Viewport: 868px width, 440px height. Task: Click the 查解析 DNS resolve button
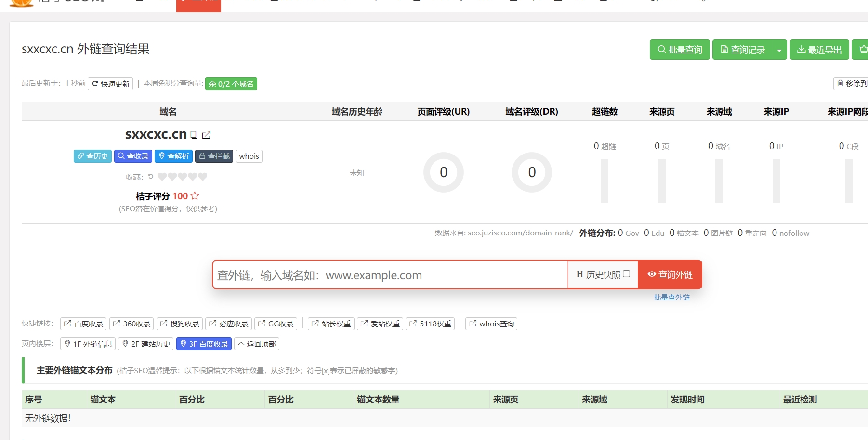coord(173,156)
